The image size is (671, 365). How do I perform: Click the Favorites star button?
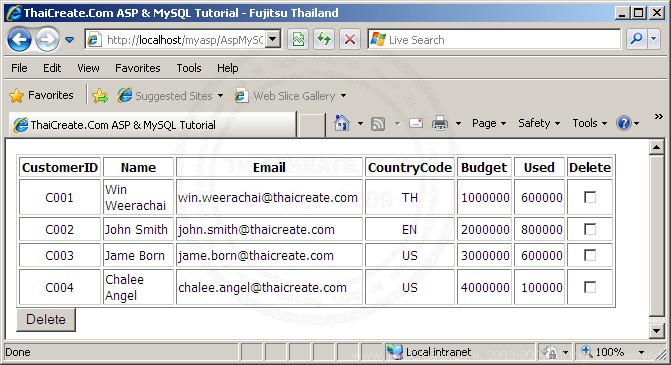point(41,95)
